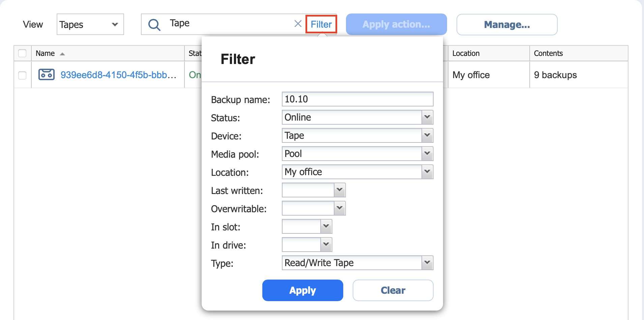Click the Name column sort arrow
The image size is (644, 320).
(62, 54)
